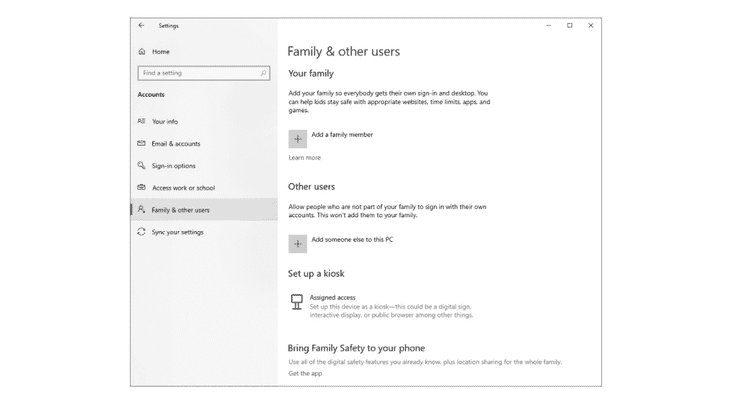Click the search magnifier icon in Find a setting
This screenshot has width=750, height=411.
[263, 73]
